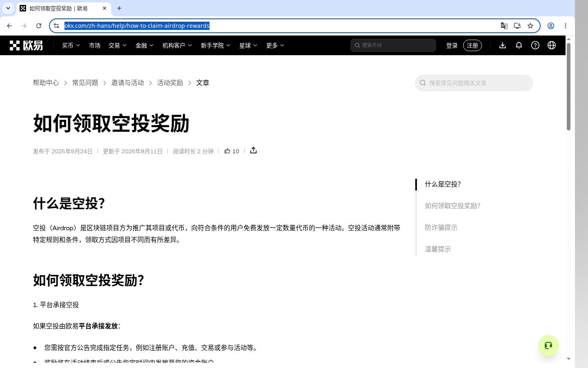Click the install app icon in address bar
588x368 pixels.
517,26
